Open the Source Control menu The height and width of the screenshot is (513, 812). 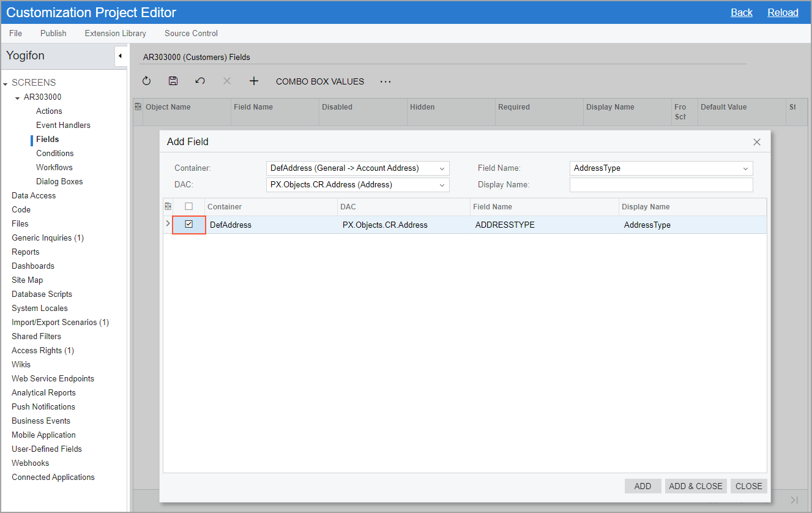(x=191, y=33)
